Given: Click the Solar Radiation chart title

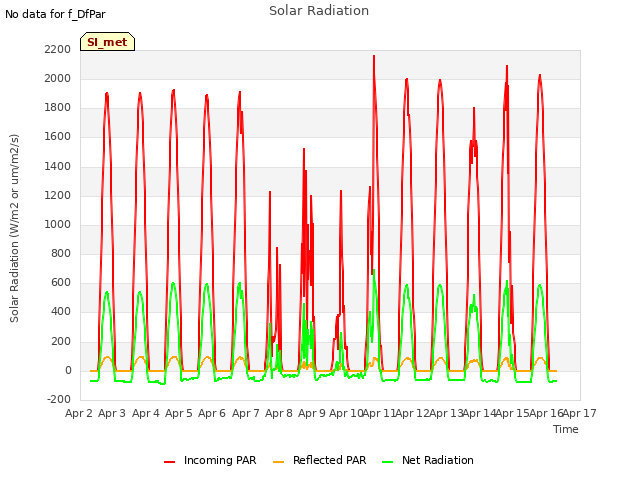Looking at the screenshot, I should pos(319,11).
